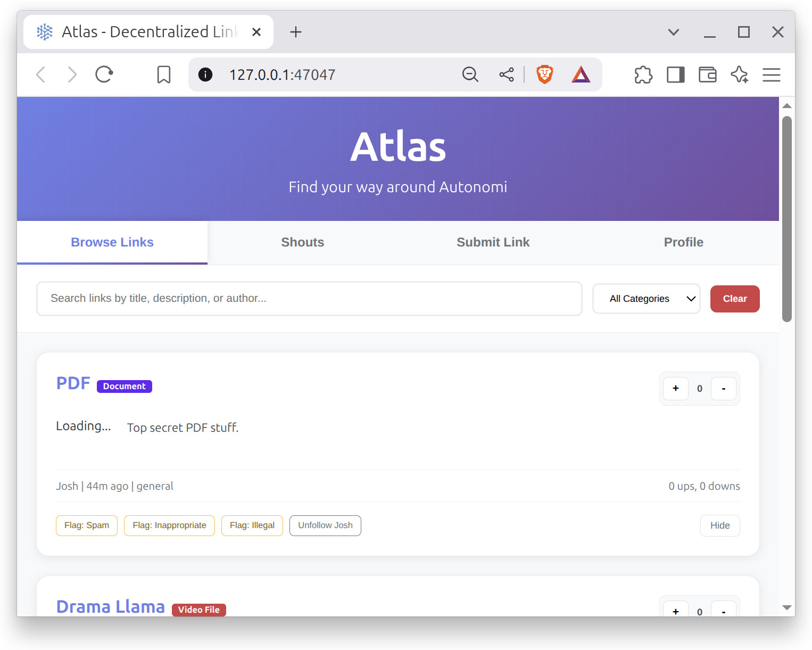Click the browser back arrow
This screenshot has width=812, height=650.
(x=40, y=75)
